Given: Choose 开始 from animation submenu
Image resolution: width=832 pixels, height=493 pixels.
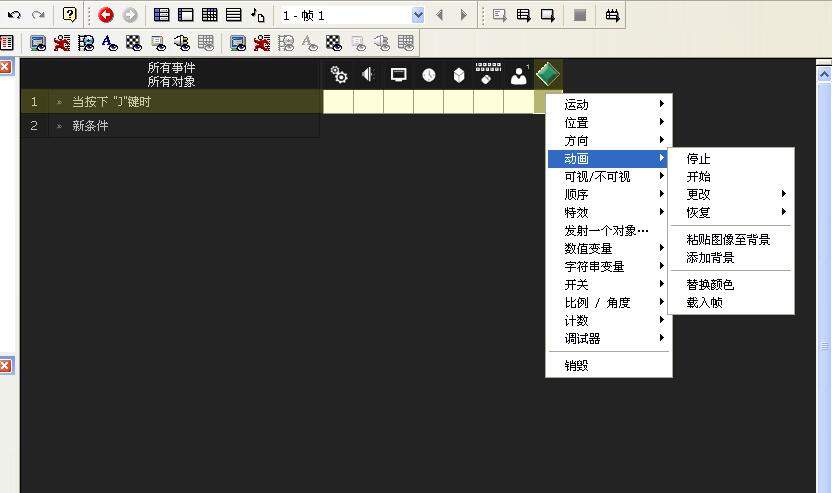Looking at the screenshot, I should click(731, 177).
